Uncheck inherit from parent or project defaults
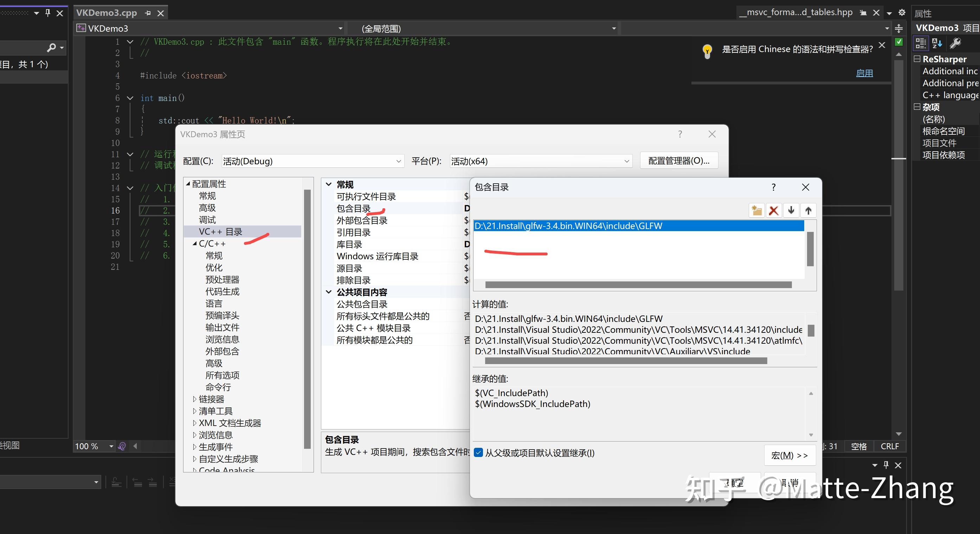 tap(479, 453)
